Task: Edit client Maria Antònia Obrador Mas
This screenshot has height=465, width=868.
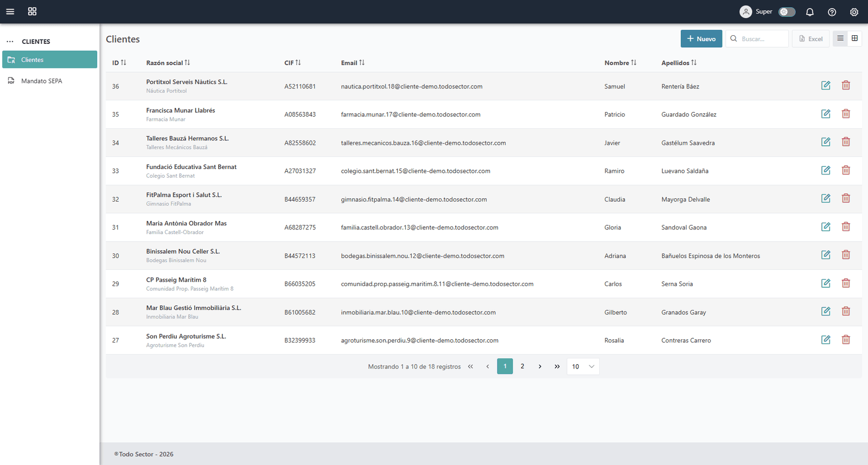Action: [x=826, y=227]
